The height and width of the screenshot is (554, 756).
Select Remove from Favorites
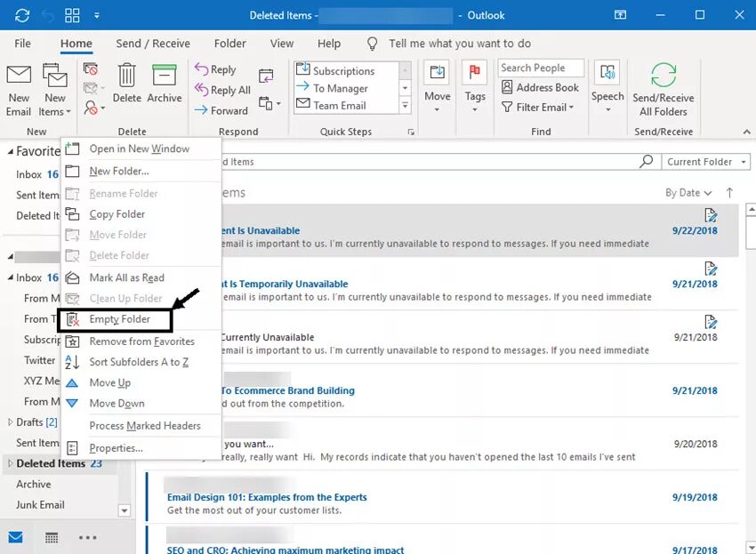click(x=141, y=341)
